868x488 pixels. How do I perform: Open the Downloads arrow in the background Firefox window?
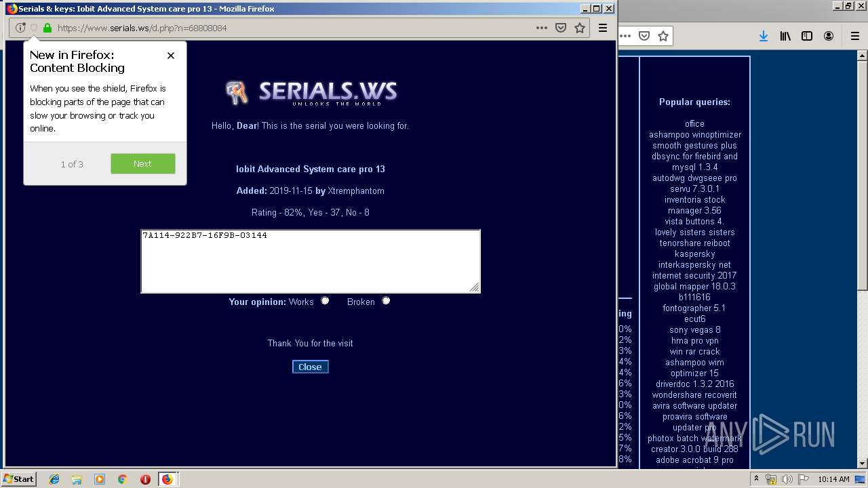[764, 36]
